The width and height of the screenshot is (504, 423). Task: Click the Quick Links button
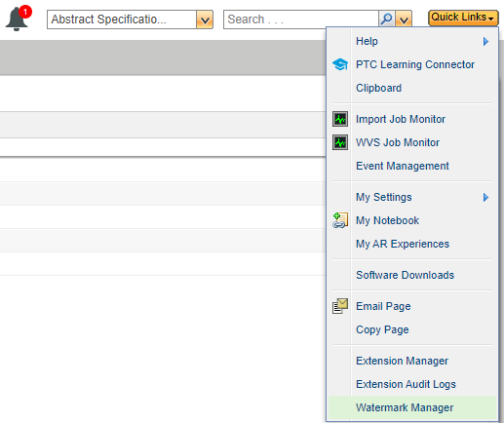tap(463, 18)
